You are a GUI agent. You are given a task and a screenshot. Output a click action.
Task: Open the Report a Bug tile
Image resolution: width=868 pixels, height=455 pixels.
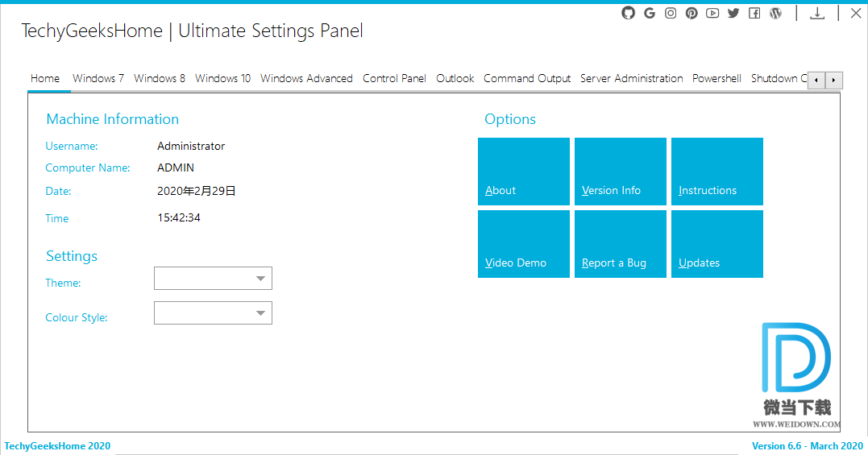click(621, 244)
